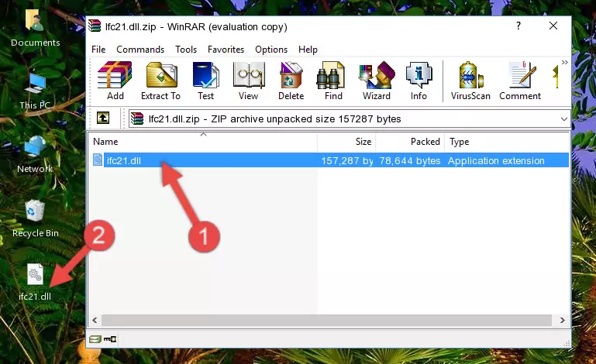Open the Tools menu
Viewport: 596px width, 364px height.
(x=186, y=50)
